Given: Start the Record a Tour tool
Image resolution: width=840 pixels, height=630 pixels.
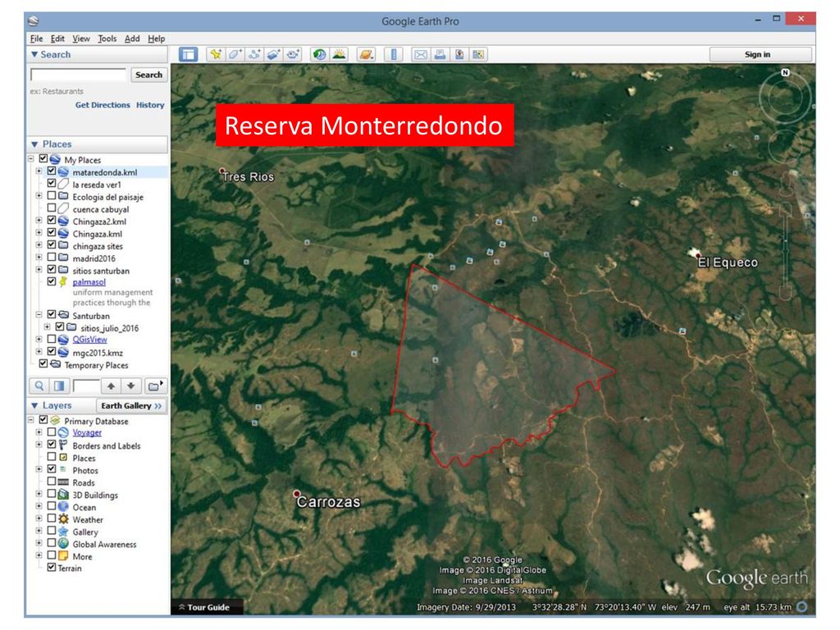Looking at the screenshot, I should 293,54.
